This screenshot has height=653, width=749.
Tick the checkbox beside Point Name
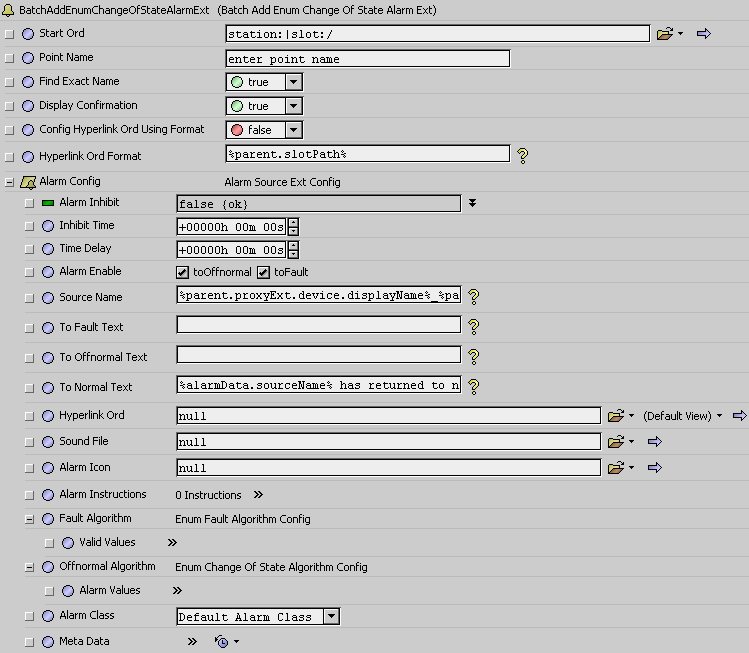(x=10, y=58)
